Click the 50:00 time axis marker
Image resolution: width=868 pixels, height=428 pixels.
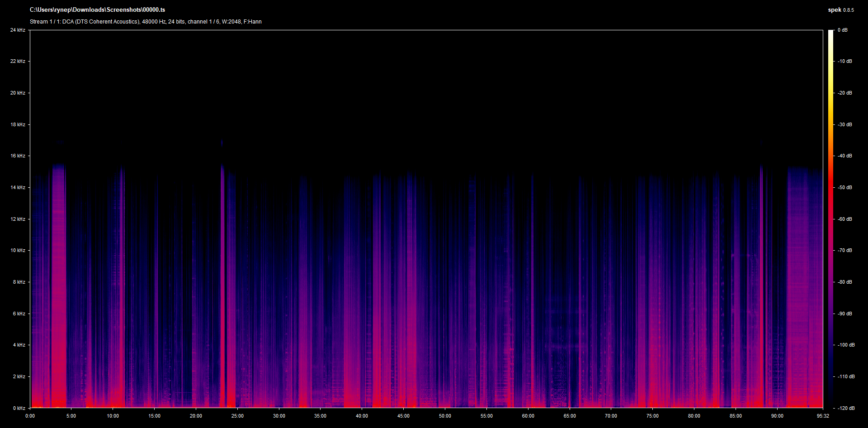(x=445, y=416)
